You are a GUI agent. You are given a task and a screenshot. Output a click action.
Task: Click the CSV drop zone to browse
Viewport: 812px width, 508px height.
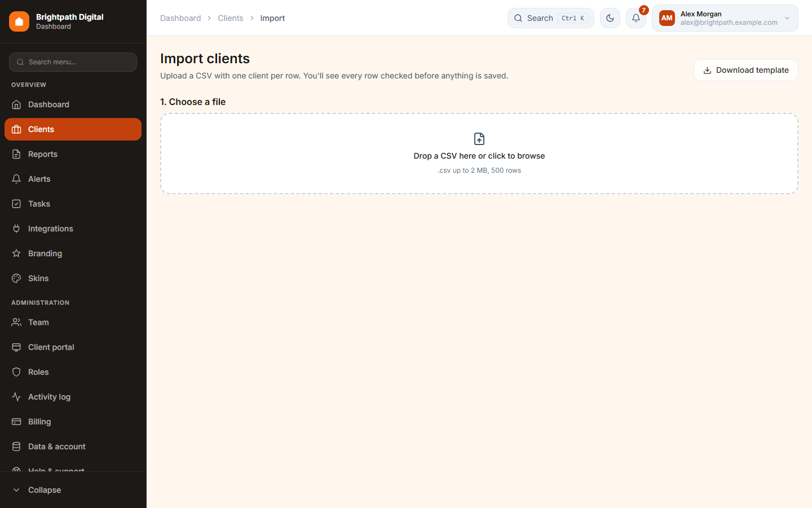pyautogui.click(x=479, y=154)
